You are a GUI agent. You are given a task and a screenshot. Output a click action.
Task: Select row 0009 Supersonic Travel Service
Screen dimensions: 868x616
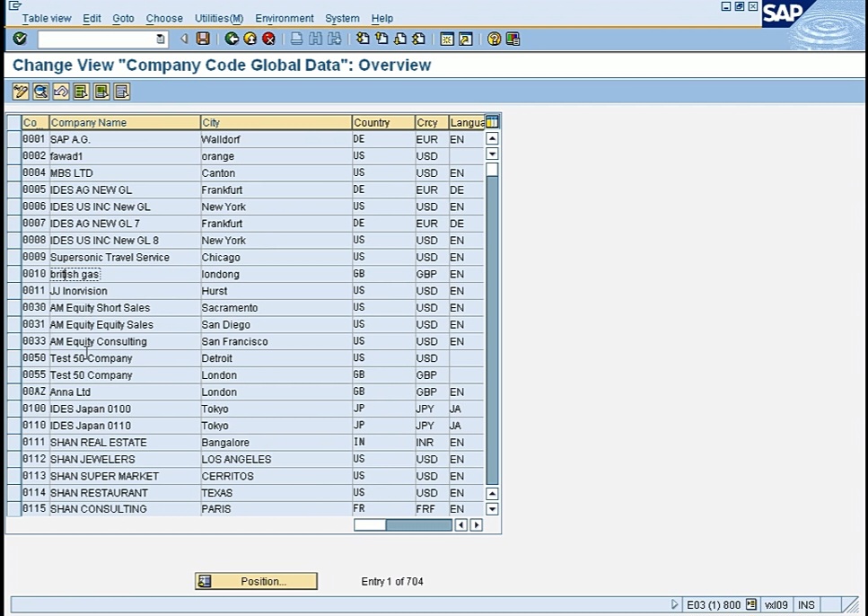[x=14, y=257]
